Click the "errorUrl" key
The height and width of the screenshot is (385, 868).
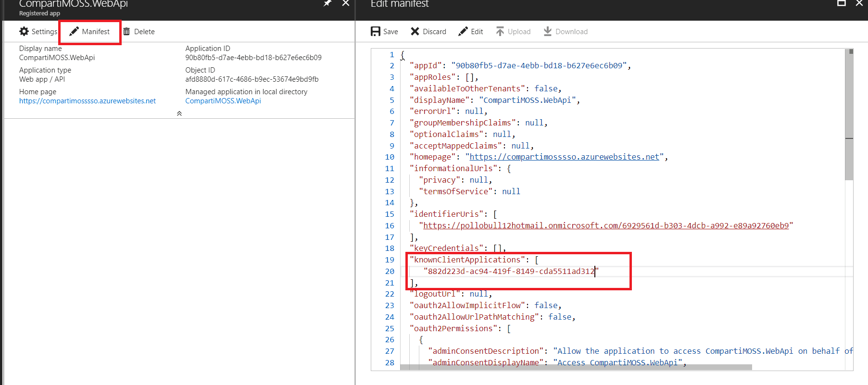pyautogui.click(x=433, y=112)
